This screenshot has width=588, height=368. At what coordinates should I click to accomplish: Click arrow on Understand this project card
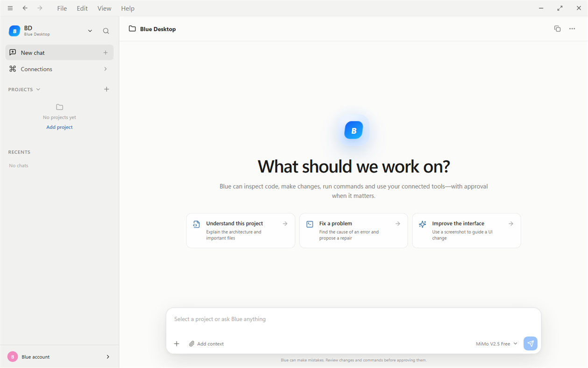285,224
